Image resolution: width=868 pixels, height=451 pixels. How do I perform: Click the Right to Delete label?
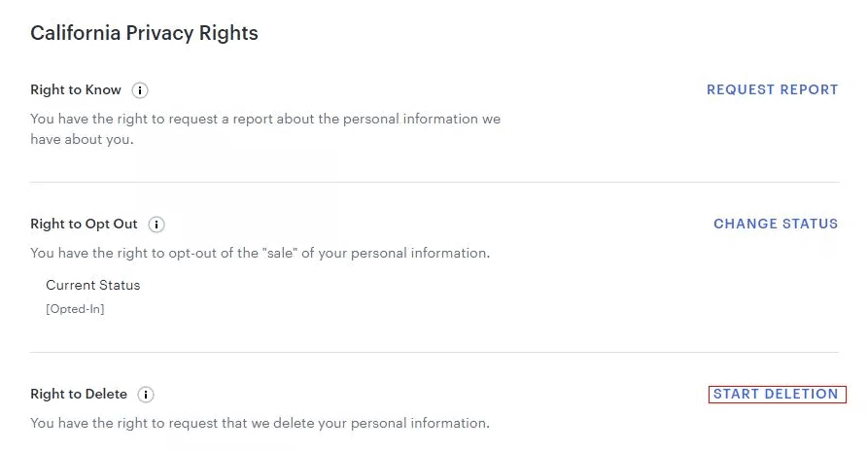point(79,394)
